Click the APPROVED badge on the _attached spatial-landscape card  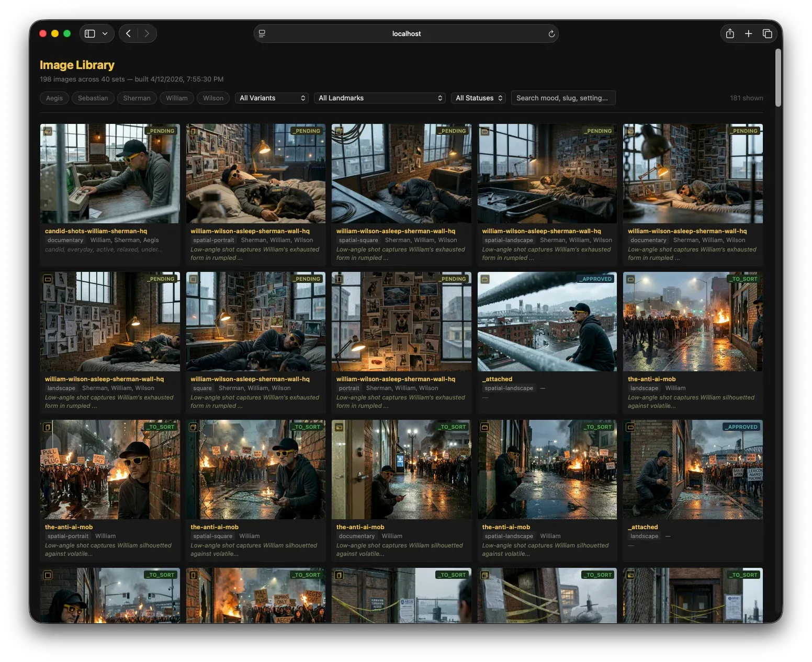(x=595, y=279)
